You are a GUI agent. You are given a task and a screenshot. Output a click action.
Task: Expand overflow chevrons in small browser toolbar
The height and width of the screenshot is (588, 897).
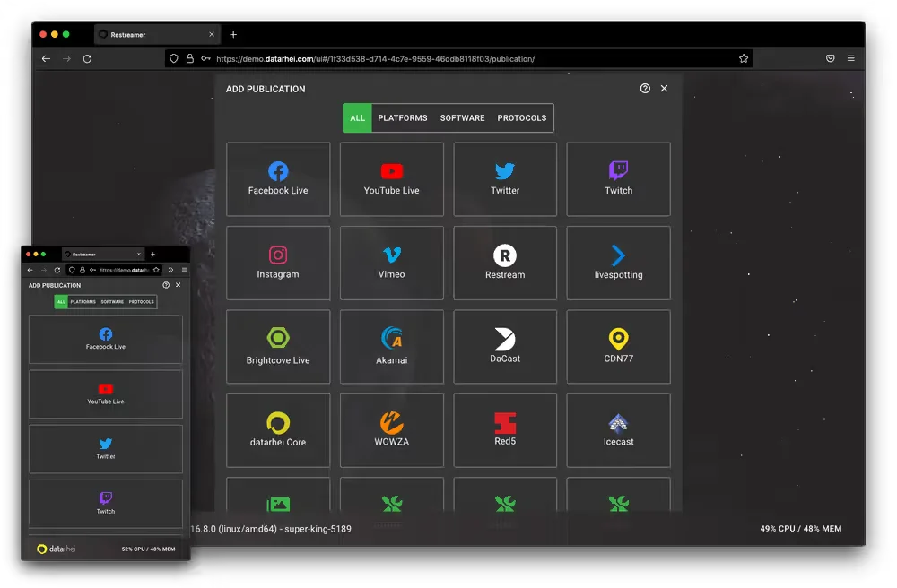(x=170, y=270)
